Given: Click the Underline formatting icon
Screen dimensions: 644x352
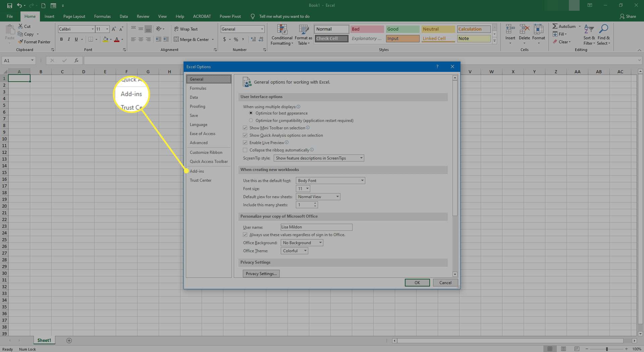Looking at the screenshot, I should (x=76, y=39).
